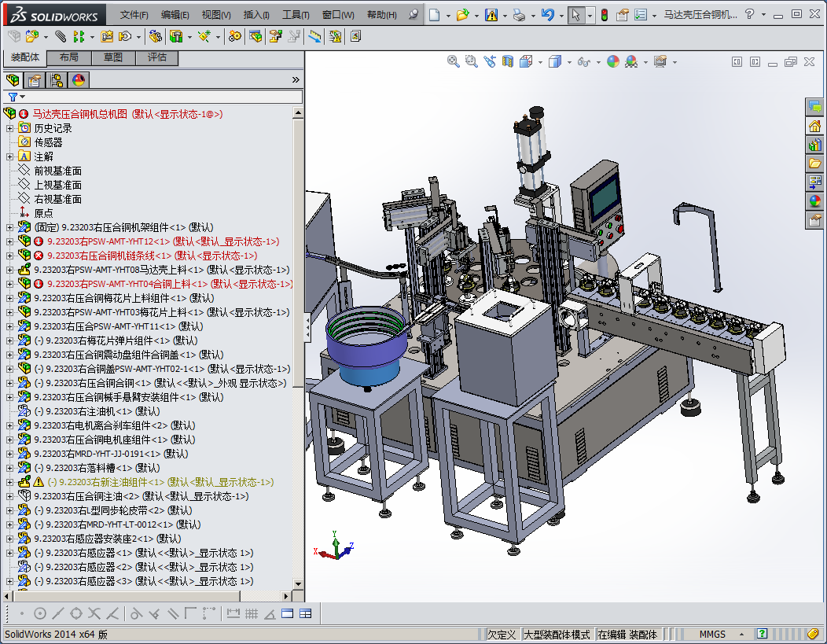Select the Mate paperclip tool
This screenshot has height=644, width=827.
(x=60, y=36)
